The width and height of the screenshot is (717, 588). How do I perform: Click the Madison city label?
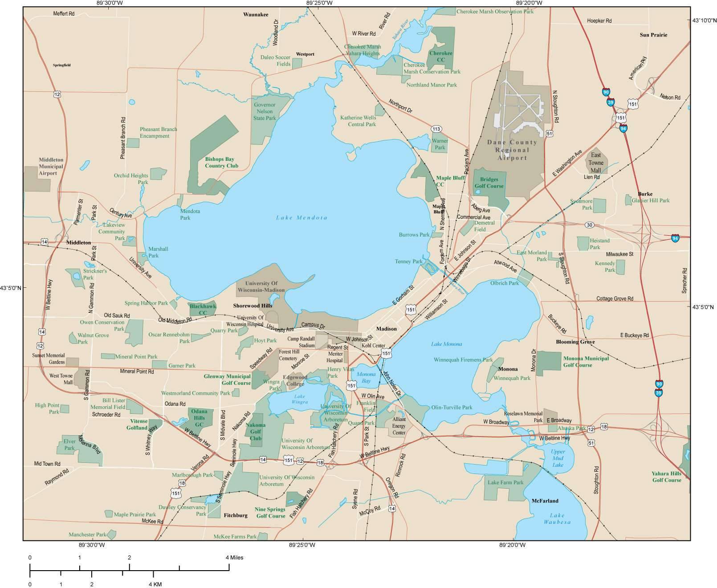pyautogui.click(x=387, y=328)
